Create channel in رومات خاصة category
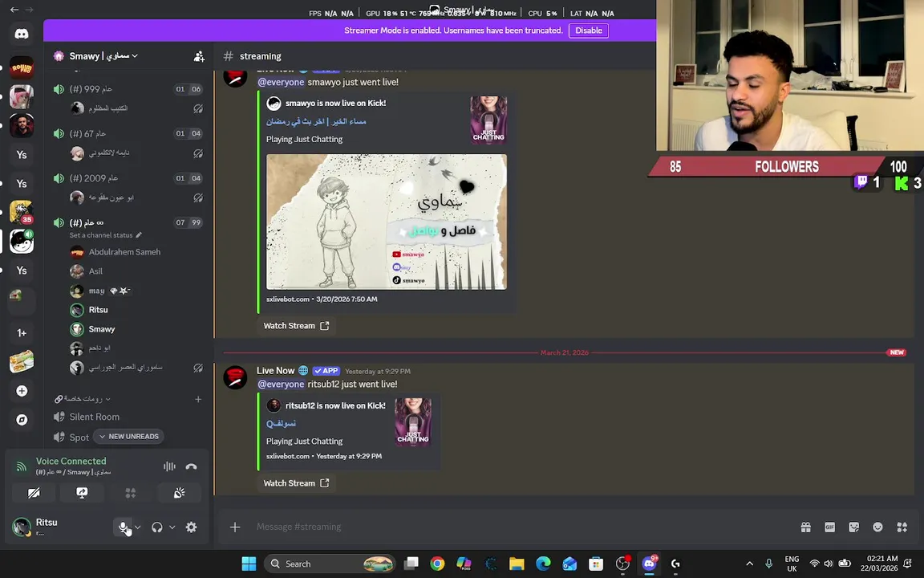Image resolution: width=924 pixels, height=578 pixels. coord(198,399)
